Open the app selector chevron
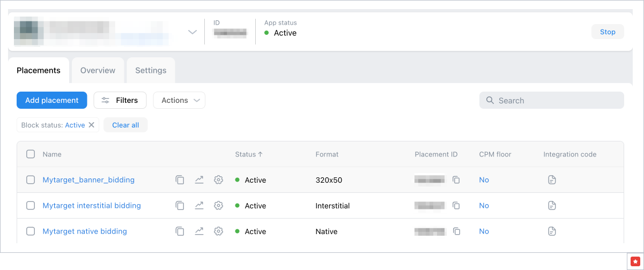The image size is (644, 270). click(x=193, y=32)
